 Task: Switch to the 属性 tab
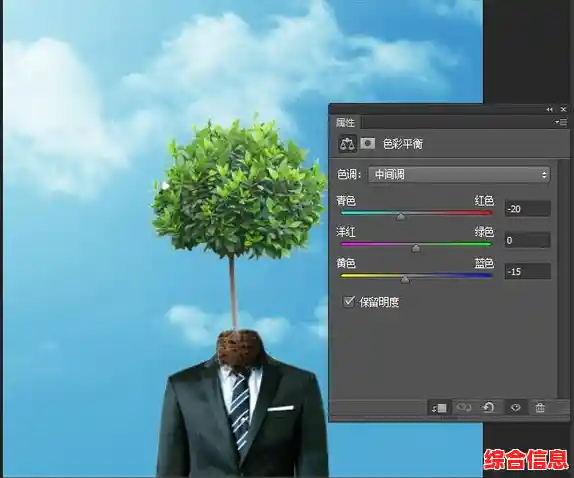345,122
